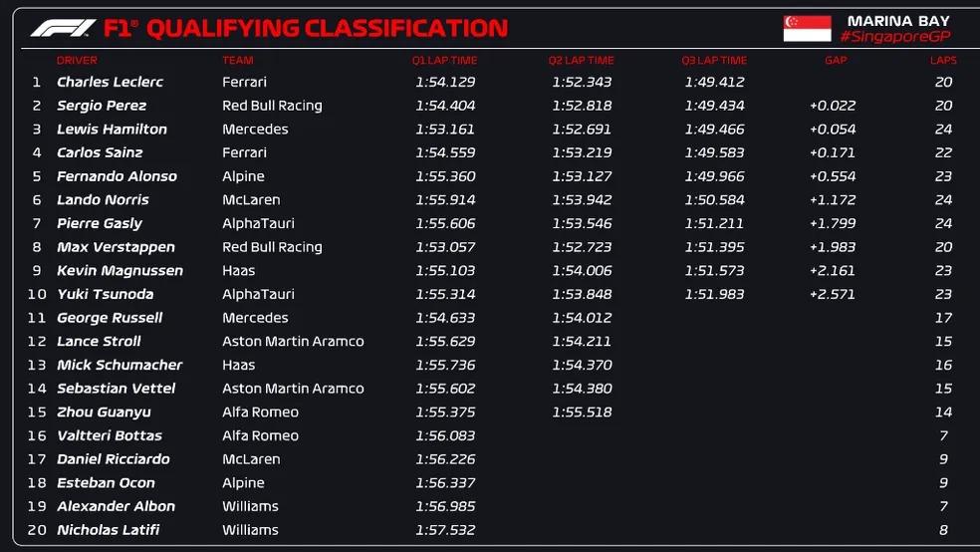Select driver Charles Leclerc

click(x=110, y=82)
